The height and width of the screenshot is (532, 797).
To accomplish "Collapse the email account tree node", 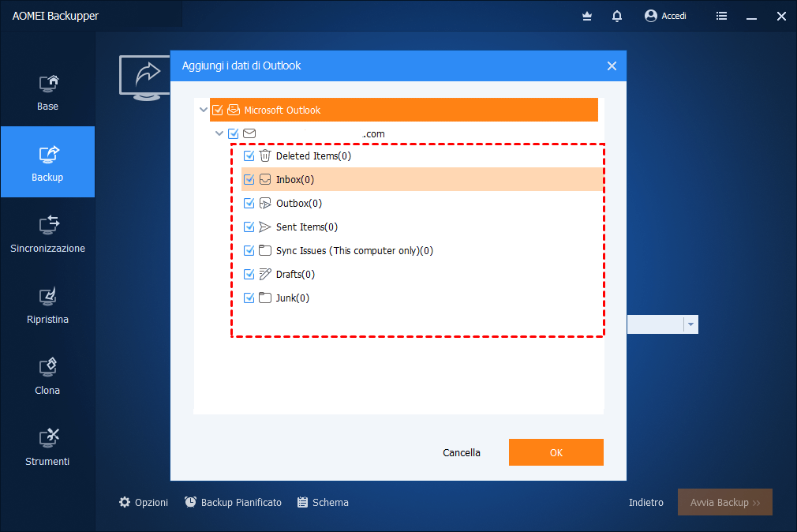I will (x=219, y=133).
